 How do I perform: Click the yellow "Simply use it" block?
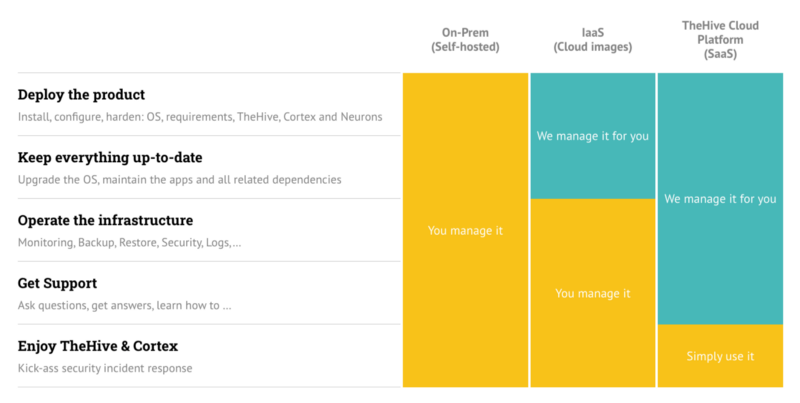tap(720, 356)
